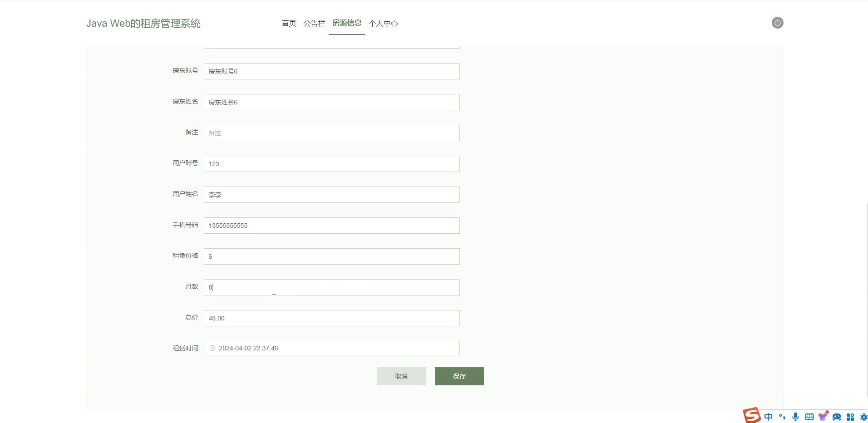This screenshot has height=423, width=868.
Task: Click the 取消 button
Action: pyautogui.click(x=401, y=376)
